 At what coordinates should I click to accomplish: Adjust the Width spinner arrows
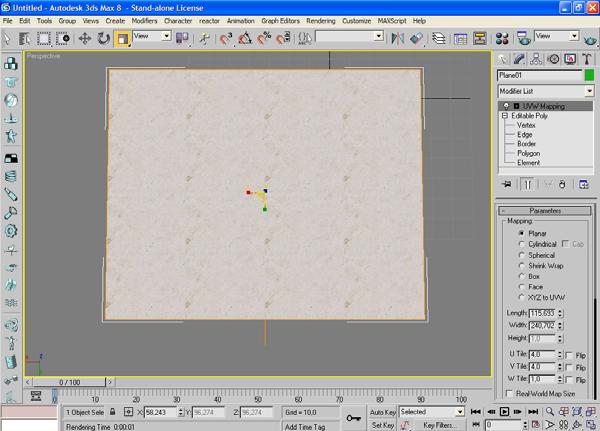tap(560, 325)
